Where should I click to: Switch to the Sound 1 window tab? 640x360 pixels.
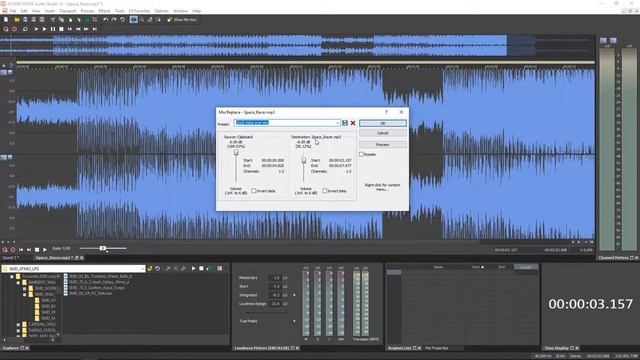click(x=10, y=258)
